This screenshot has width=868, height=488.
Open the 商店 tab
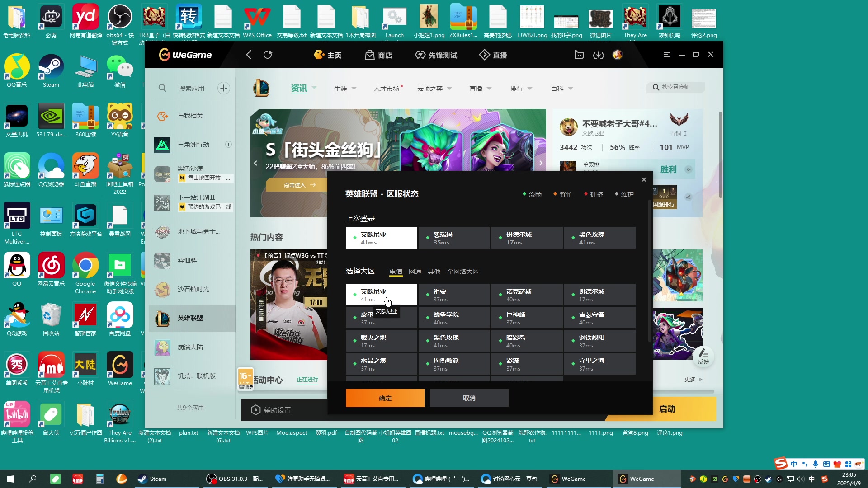pos(378,55)
